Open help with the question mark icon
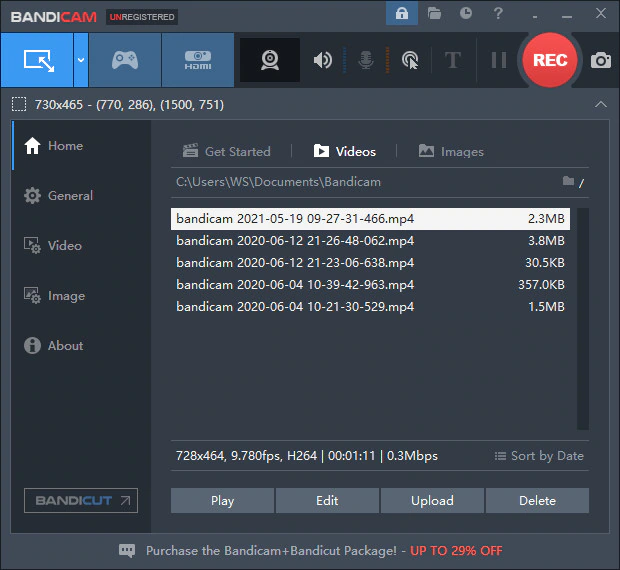 click(x=498, y=14)
